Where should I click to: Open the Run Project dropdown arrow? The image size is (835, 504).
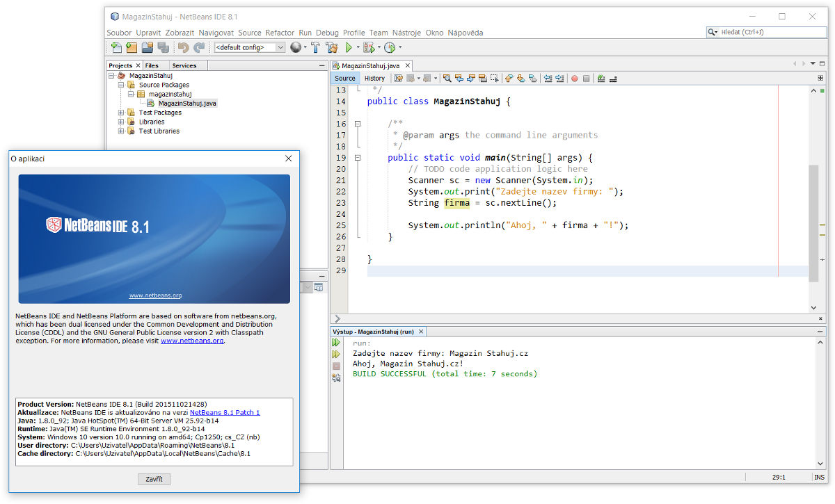pos(358,47)
